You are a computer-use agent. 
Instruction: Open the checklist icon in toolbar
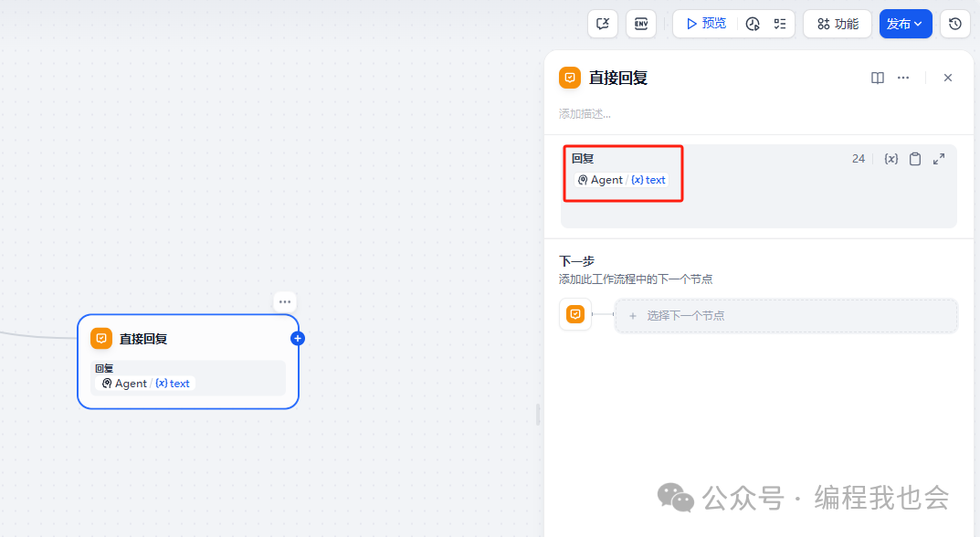(780, 24)
